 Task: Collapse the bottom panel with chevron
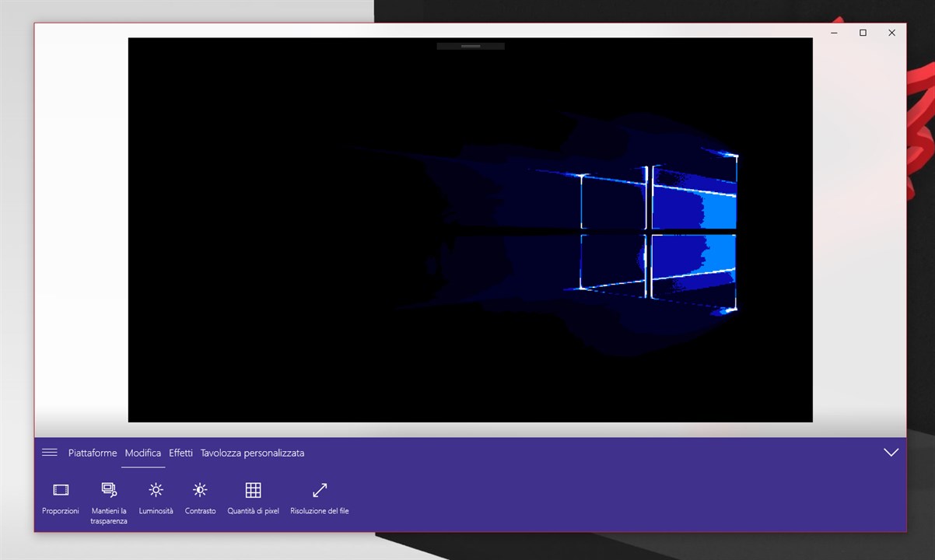891,452
